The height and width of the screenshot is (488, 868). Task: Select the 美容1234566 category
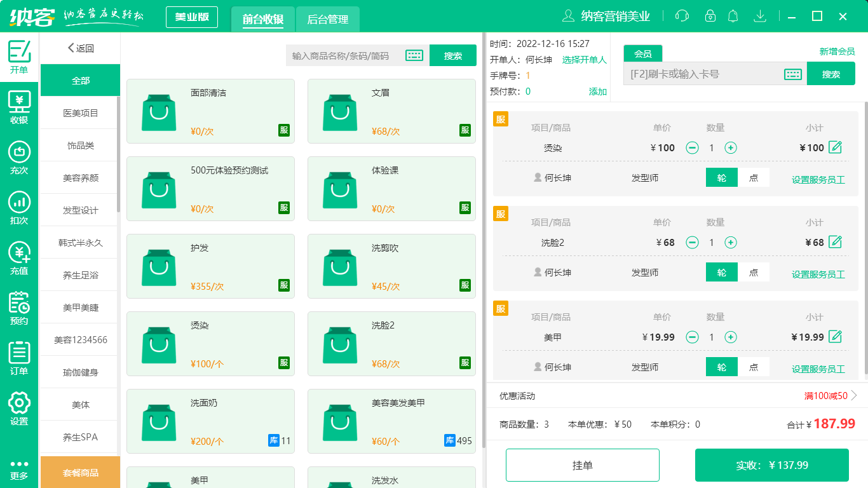coord(80,339)
